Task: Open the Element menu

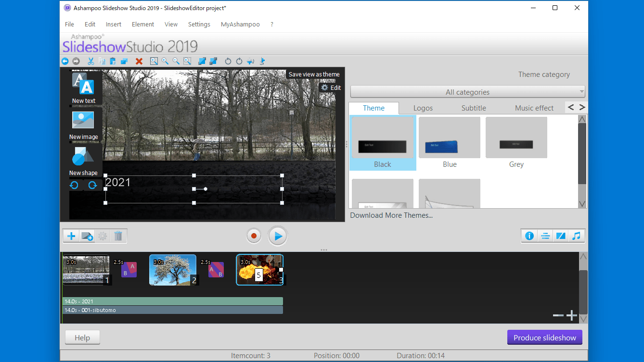Action: [143, 24]
